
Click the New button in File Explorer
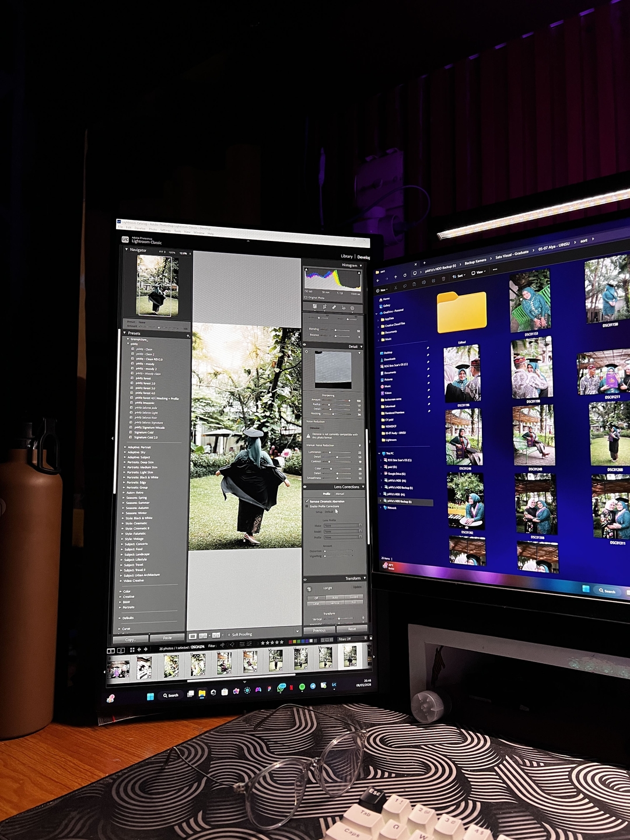tap(382, 290)
